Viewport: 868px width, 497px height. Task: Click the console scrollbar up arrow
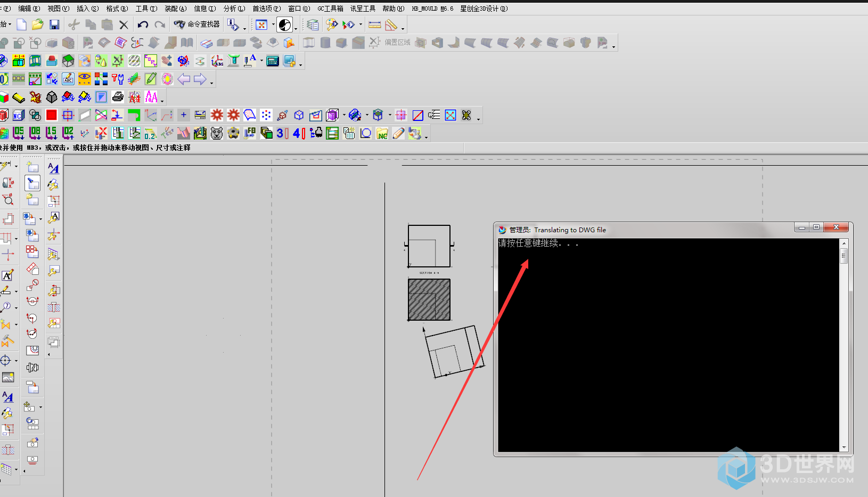(844, 243)
